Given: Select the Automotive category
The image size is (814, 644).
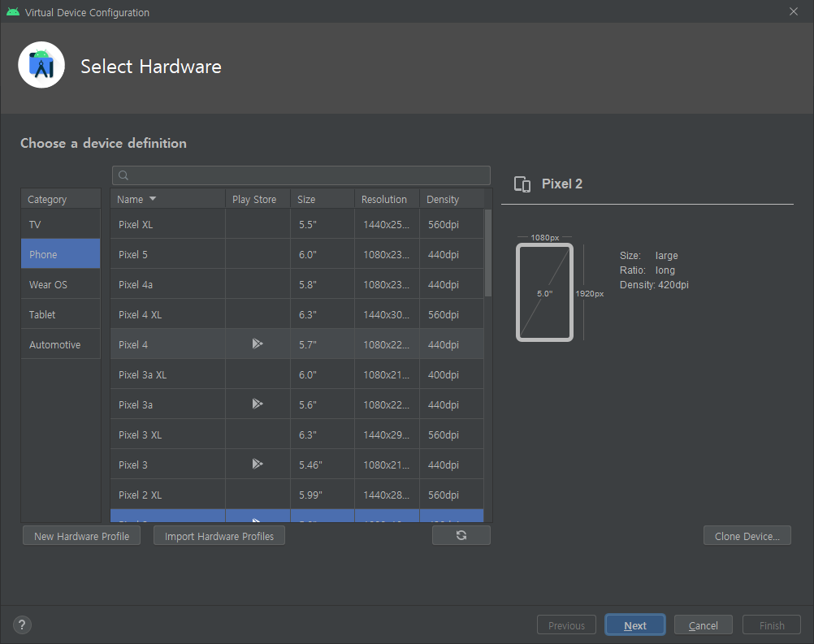Looking at the screenshot, I should tap(61, 344).
